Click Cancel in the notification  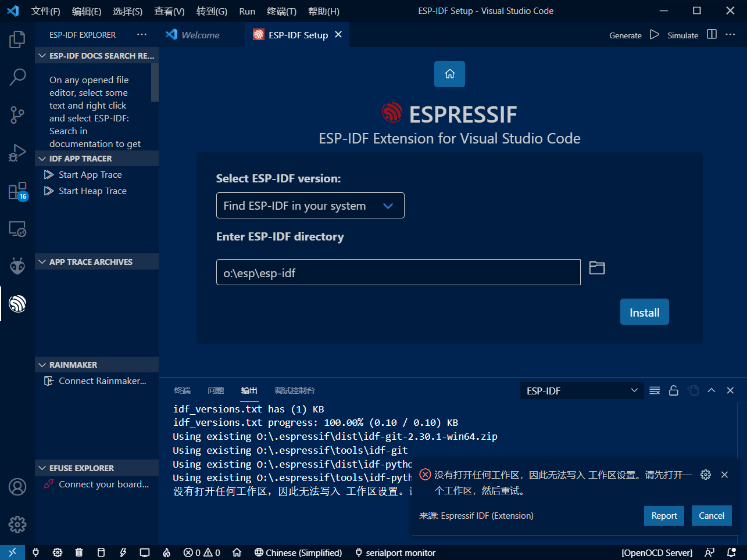point(712,516)
